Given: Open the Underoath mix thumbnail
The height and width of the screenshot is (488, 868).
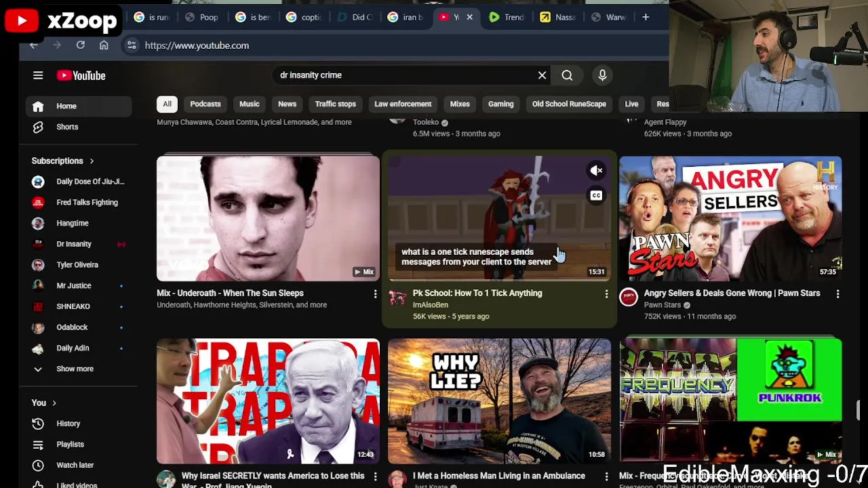Looking at the screenshot, I should 268,219.
